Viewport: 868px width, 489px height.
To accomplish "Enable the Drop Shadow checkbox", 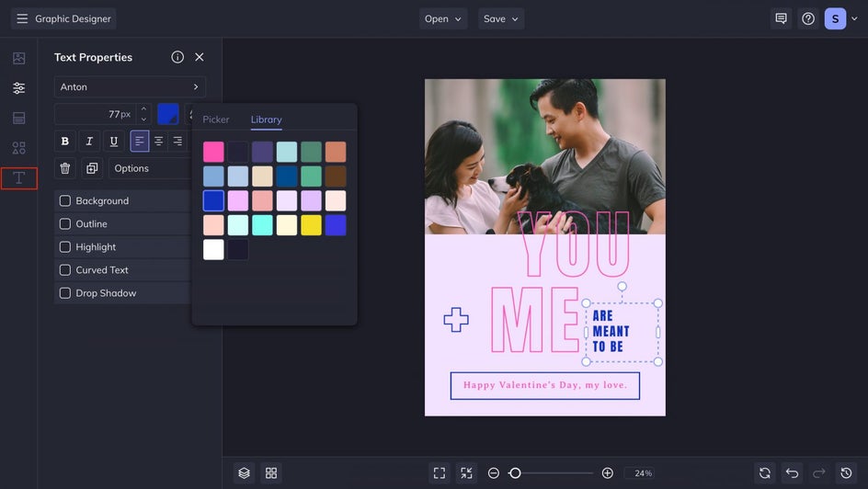I will [x=65, y=293].
